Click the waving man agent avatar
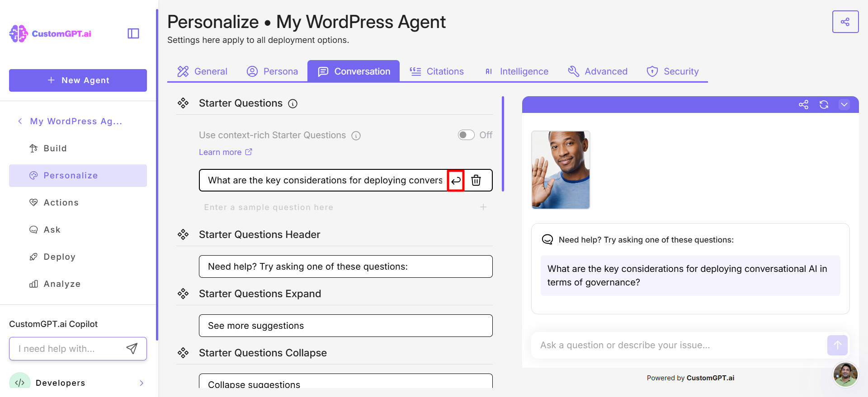This screenshot has width=868, height=397. point(561,170)
